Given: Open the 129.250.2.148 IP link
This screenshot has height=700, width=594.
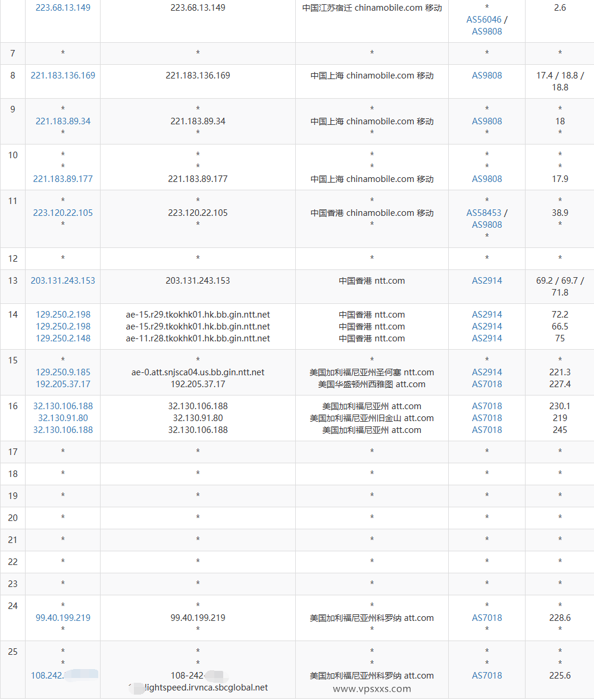Looking at the screenshot, I should coord(63,338).
